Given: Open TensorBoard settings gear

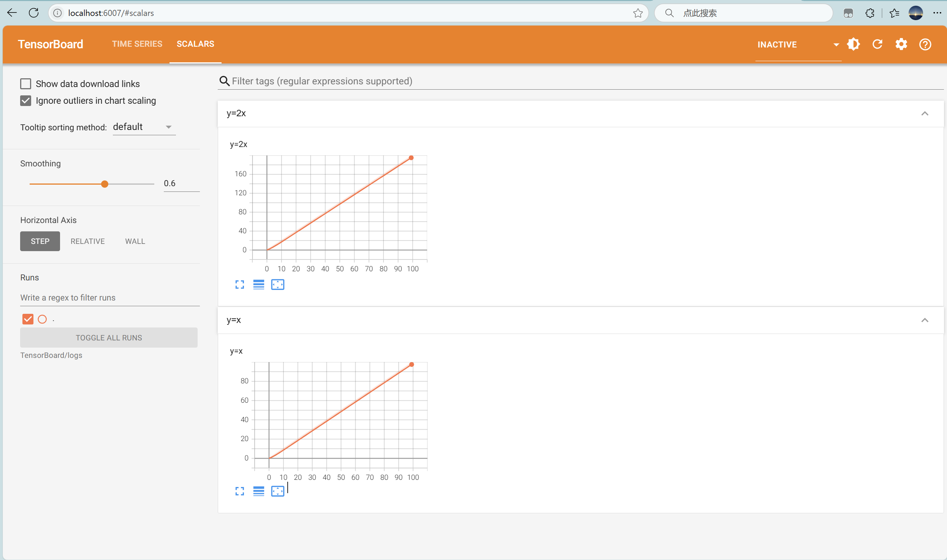Looking at the screenshot, I should [901, 44].
